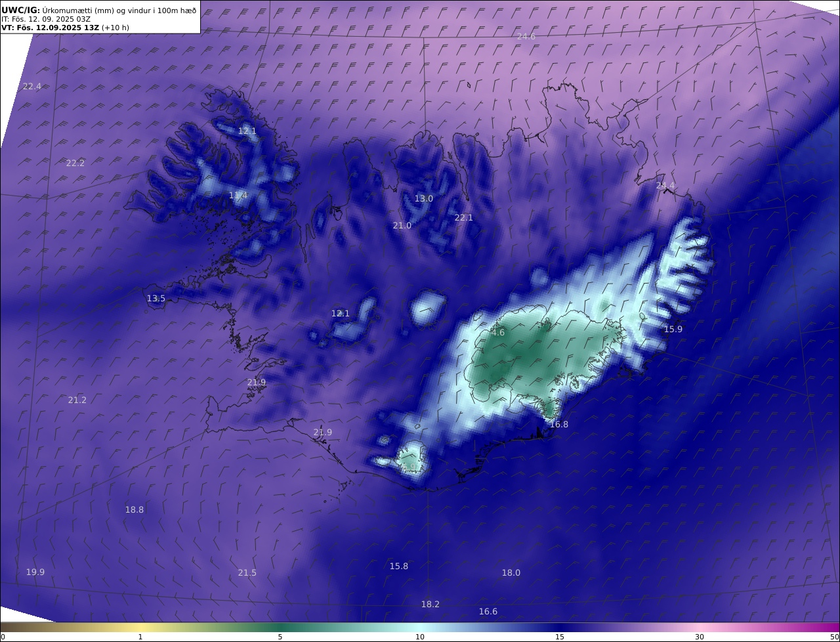
Task: Click the 18.0 value label
Action: tap(511, 573)
